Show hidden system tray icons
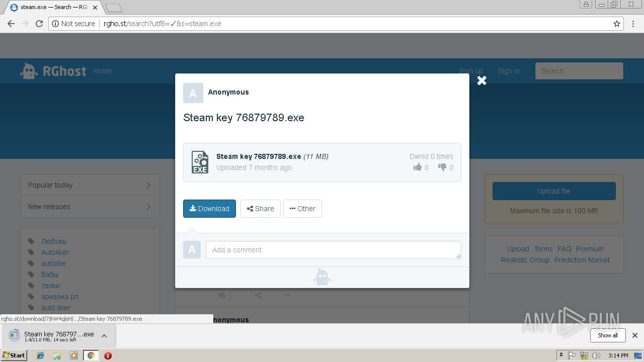Screen dimensions: 644x362 pos(561,355)
